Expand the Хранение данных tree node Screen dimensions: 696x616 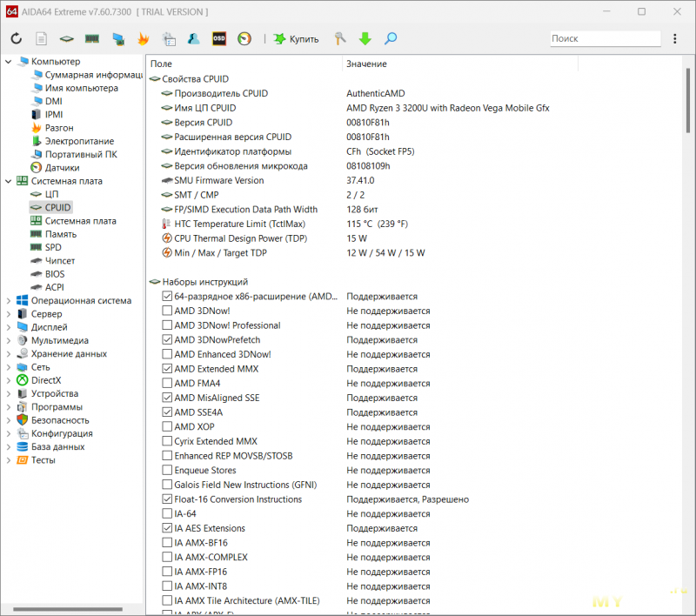tap(9, 354)
